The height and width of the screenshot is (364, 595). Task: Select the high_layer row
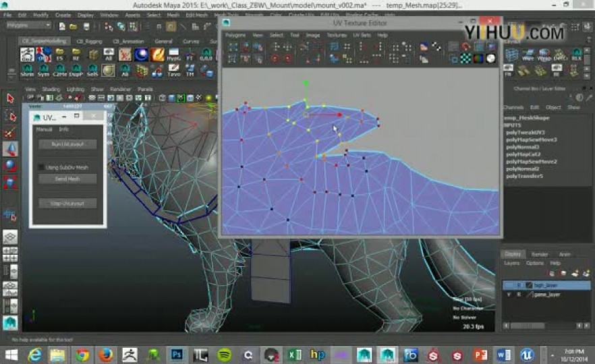547,285
